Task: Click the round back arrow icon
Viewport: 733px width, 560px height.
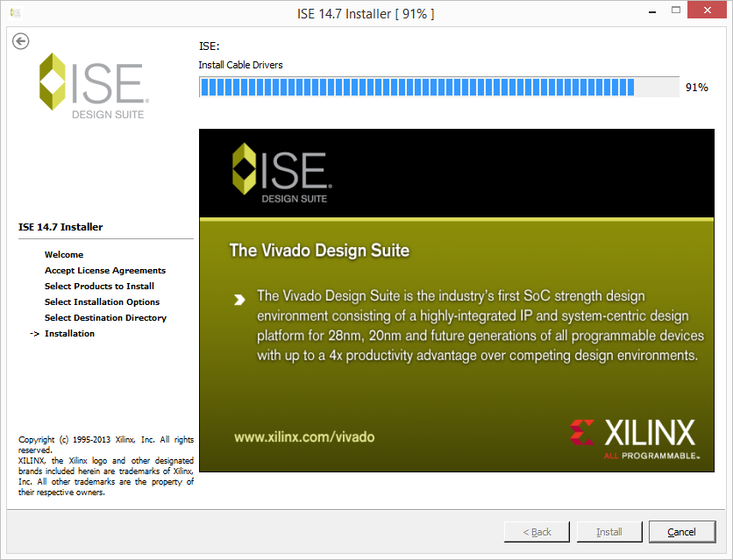Action: coord(20,41)
